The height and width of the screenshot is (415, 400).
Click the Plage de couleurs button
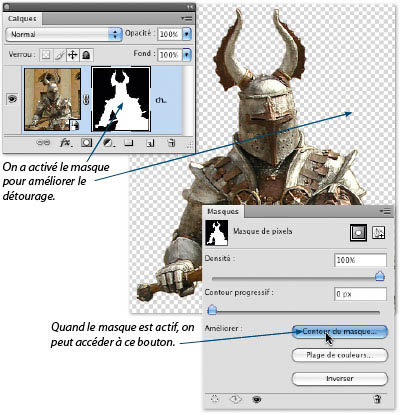340,355
